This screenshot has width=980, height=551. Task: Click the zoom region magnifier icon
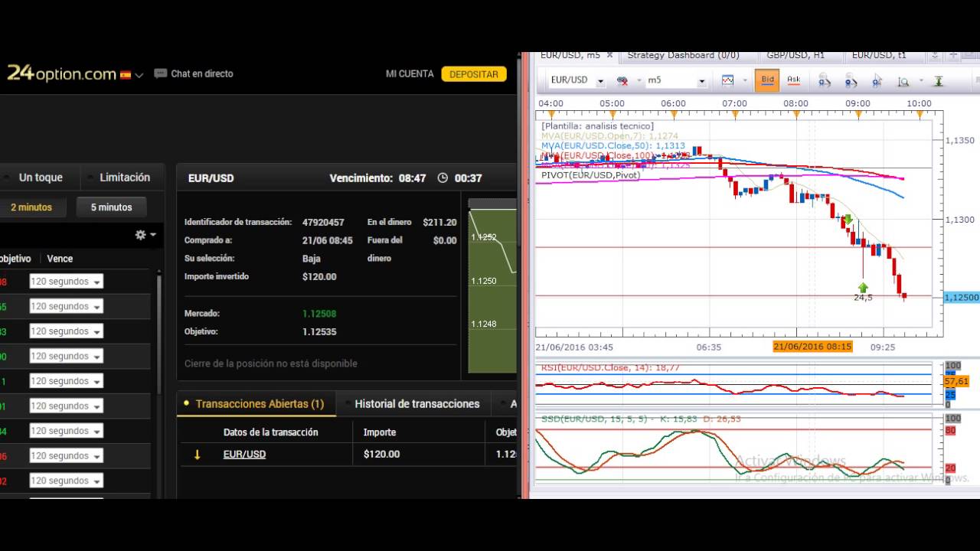[x=903, y=80]
